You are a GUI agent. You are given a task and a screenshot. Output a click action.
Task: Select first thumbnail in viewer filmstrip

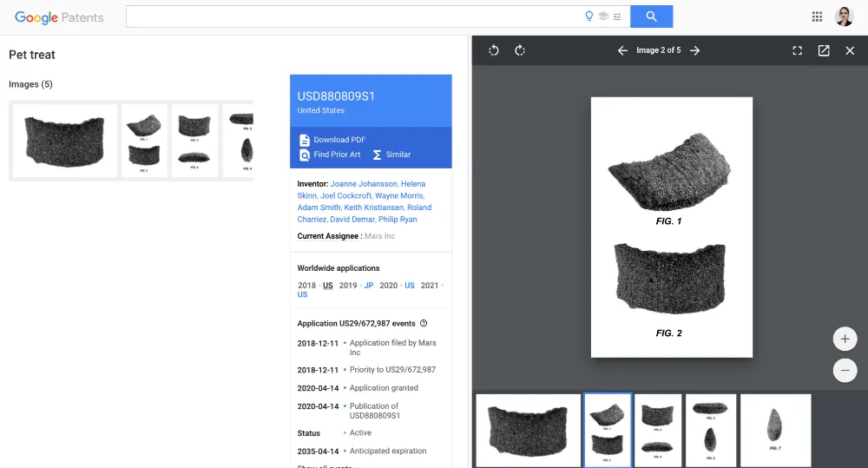point(528,431)
